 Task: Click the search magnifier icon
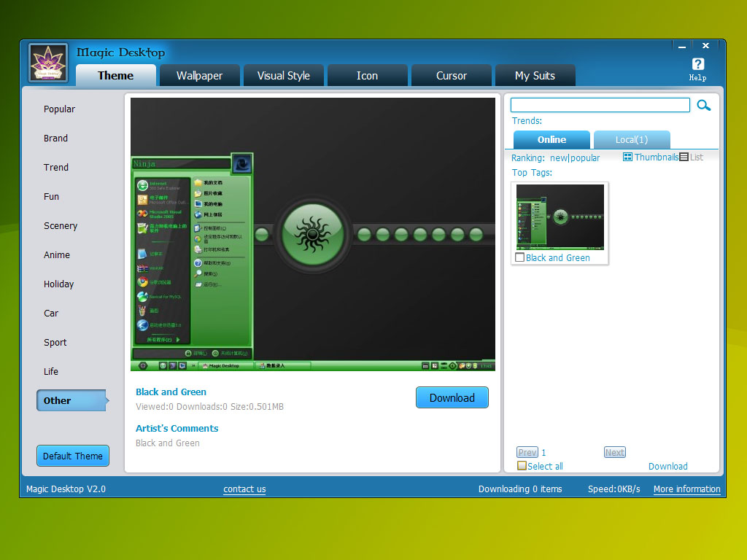703,105
